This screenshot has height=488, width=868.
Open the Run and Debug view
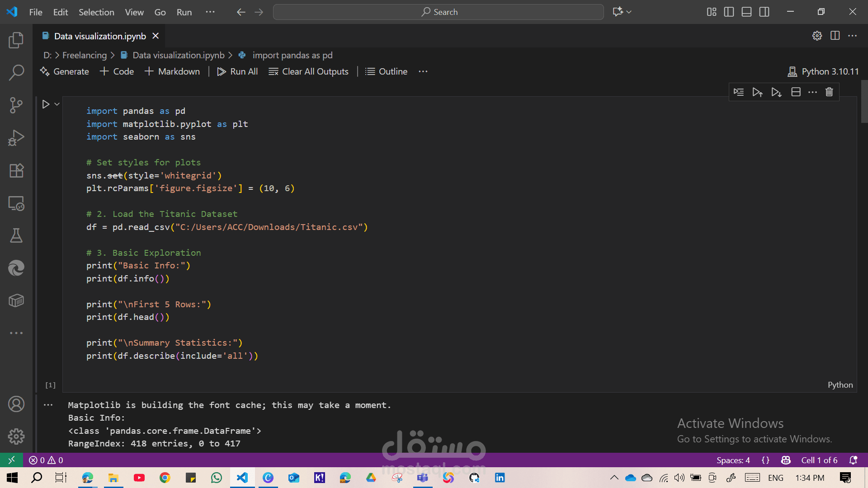click(x=16, y=138)
